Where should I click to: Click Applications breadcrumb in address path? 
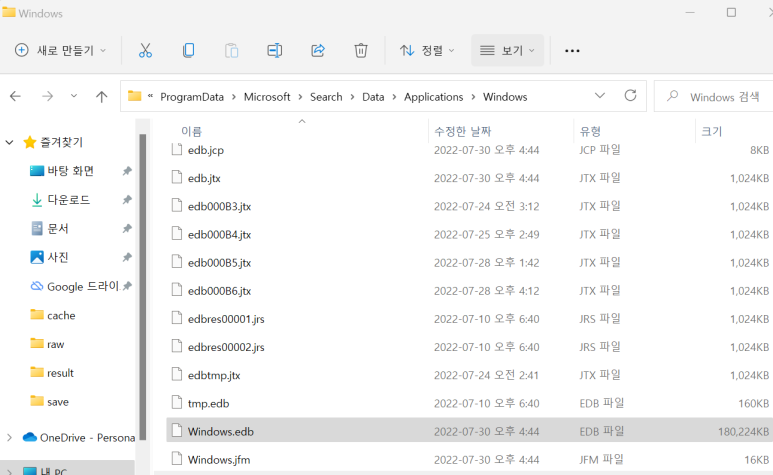coord(433,97)
